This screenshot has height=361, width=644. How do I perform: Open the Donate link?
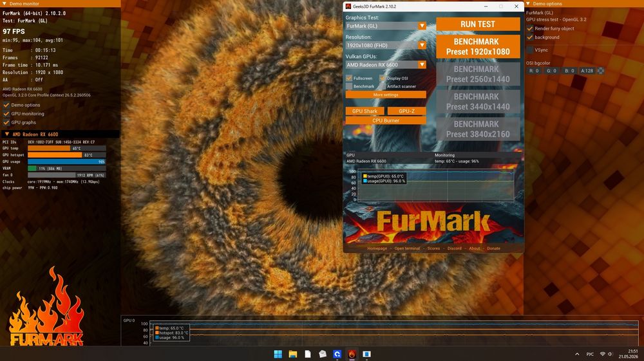[494, 248]
